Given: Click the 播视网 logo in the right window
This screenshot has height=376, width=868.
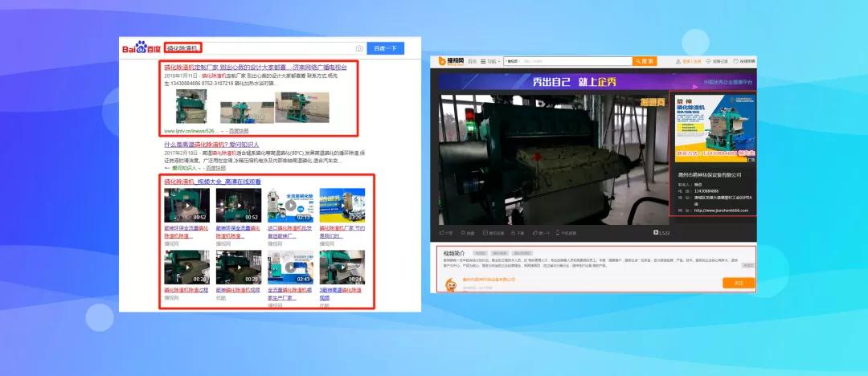Looking at the screenshot, I should click(450, 61).
